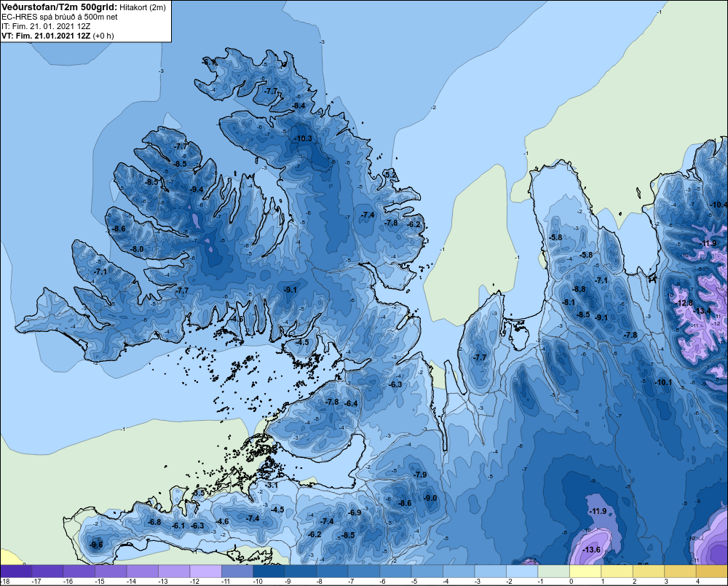Click the -13.6 temperature label

pos(592,550)
